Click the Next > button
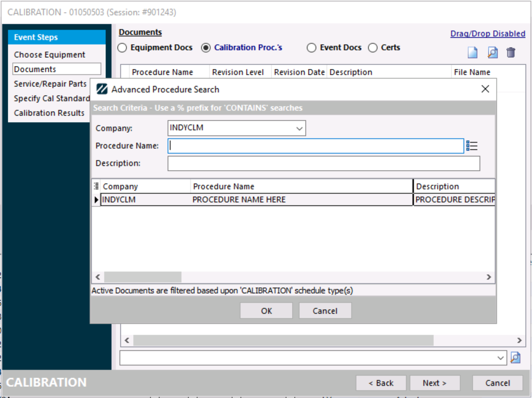 (434, 383)
